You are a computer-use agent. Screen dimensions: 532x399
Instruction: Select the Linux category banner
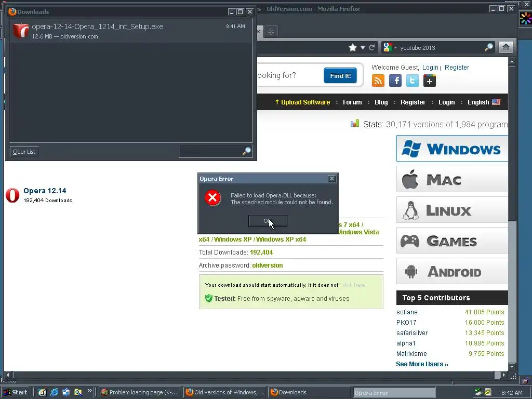(453, 210)
